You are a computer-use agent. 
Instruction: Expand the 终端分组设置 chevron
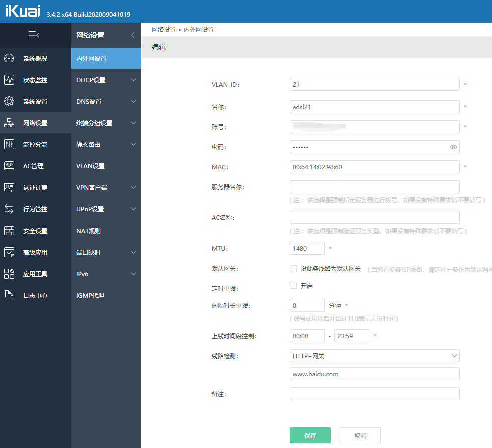(133, 123)
